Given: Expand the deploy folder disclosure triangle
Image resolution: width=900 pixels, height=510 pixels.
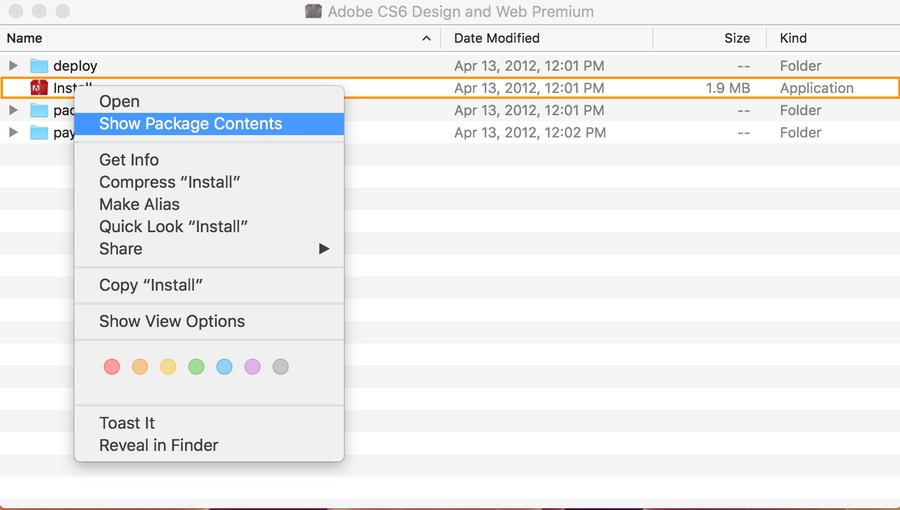Looking at the screenshot, I should pos(13,65).
